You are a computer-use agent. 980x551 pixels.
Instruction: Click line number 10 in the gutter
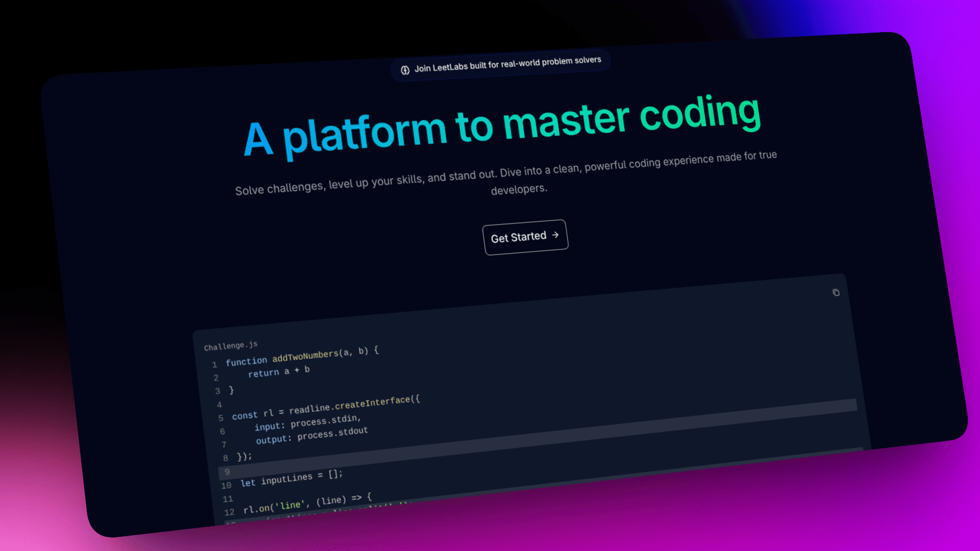(226, 485)
